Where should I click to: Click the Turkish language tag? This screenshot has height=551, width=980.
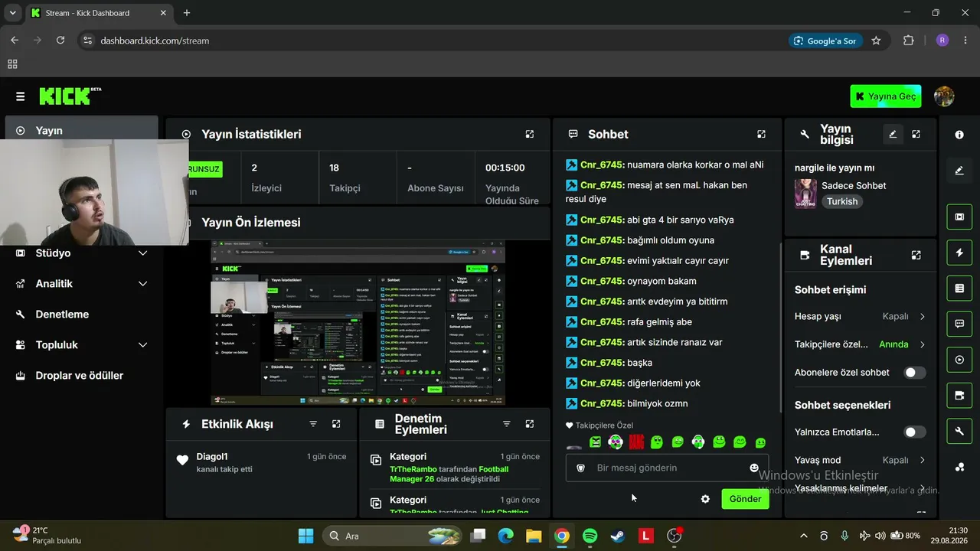[x=842, y=201]
